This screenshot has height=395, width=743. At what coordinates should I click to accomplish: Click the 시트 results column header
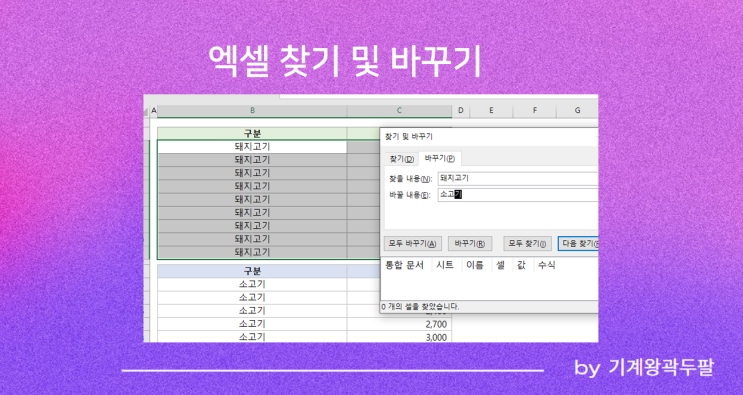tap(445, 265)
